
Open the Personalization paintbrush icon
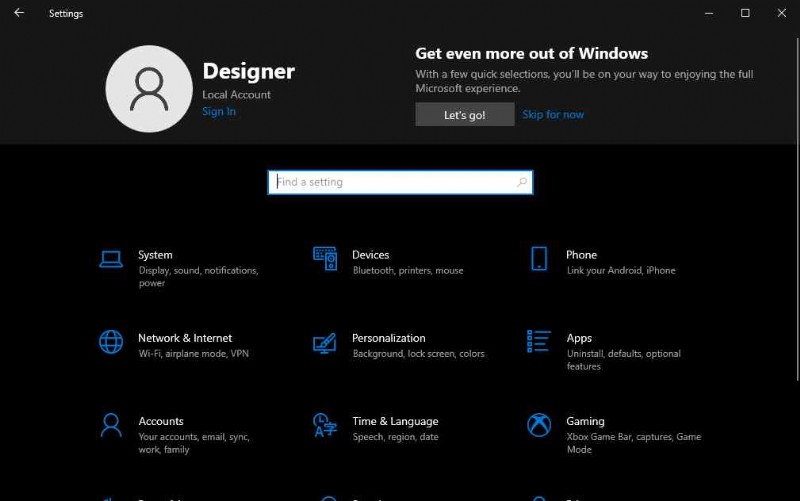click(324, 343)
